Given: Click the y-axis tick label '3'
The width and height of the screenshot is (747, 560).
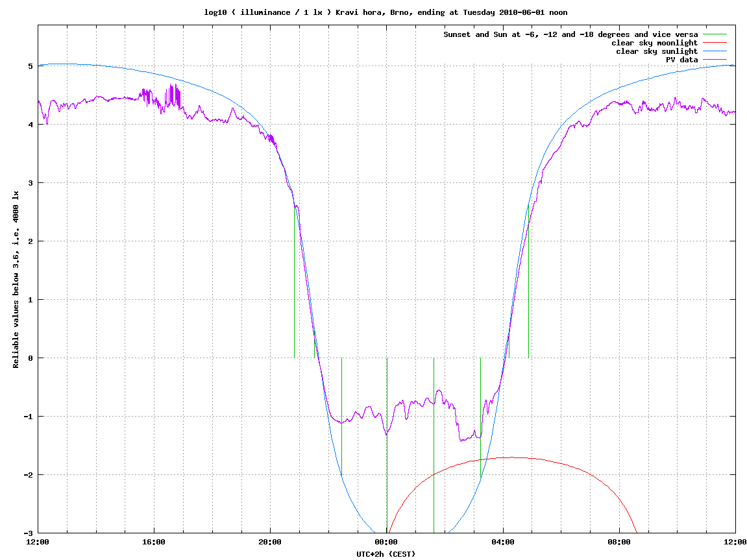Looking at the screenshot, I should coord(31,183).
